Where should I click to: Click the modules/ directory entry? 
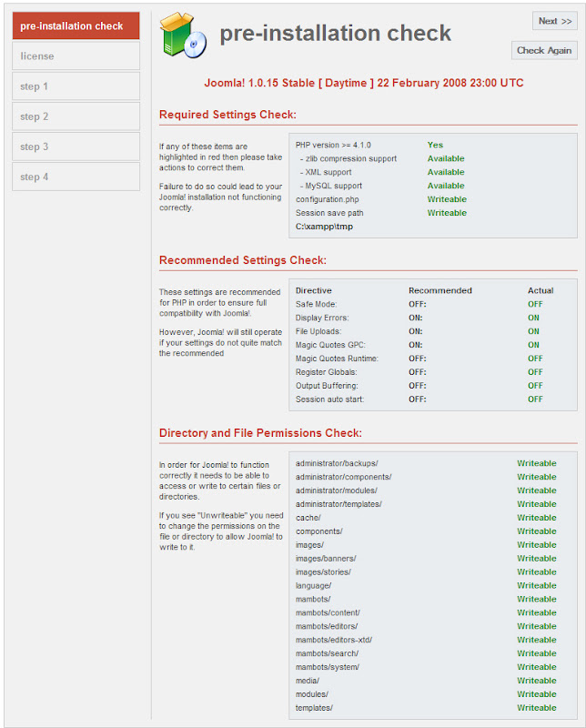(311, 694)
